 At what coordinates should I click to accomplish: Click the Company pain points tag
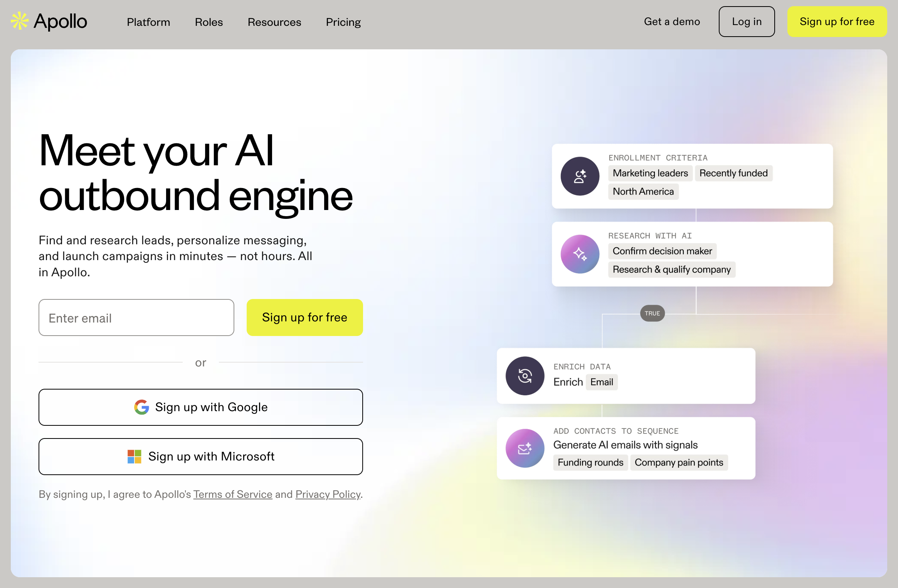click(x=679, y=462)
